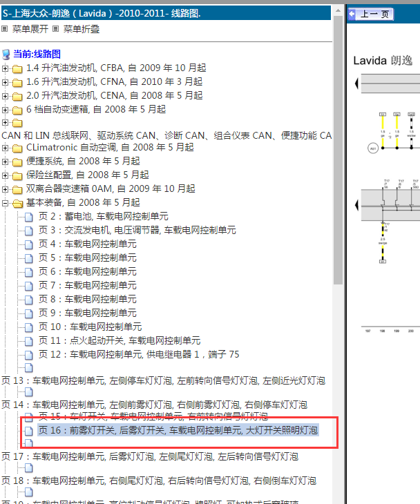Open 页 10：车载电网控制单元

(x=90, y=327)
